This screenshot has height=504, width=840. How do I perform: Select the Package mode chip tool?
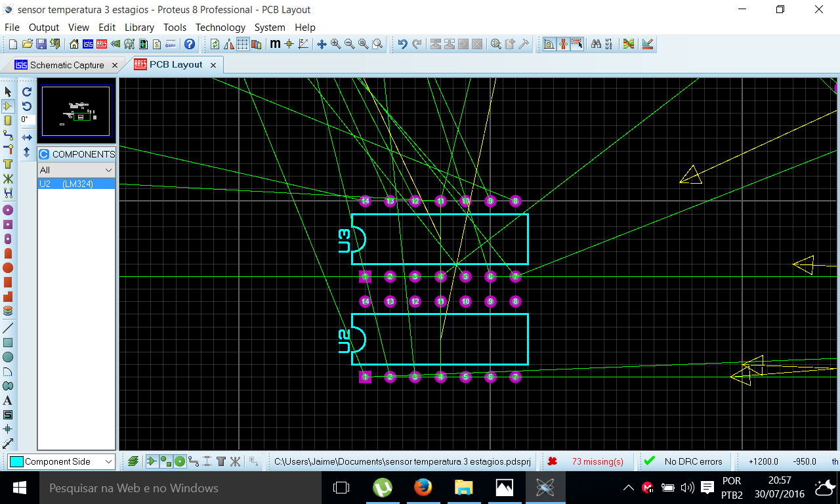pos(8,121)
